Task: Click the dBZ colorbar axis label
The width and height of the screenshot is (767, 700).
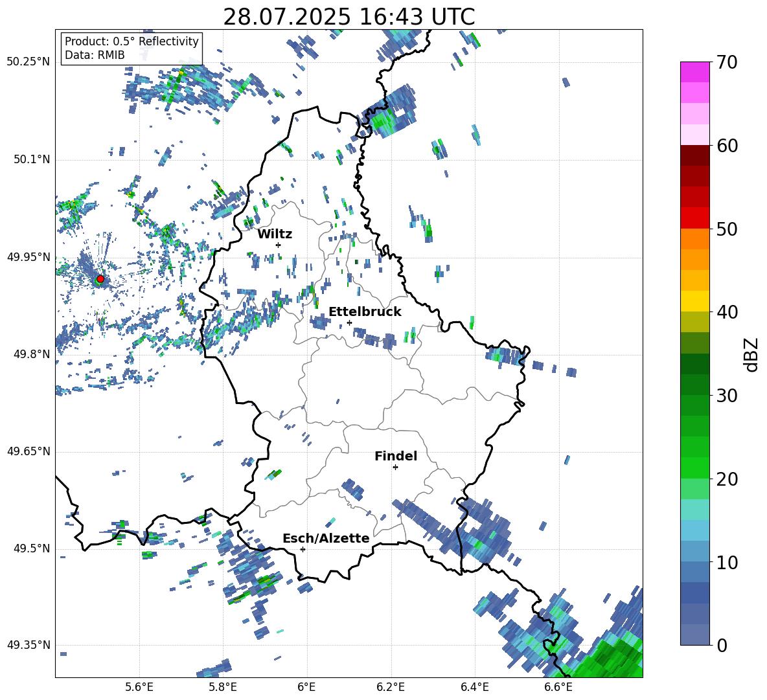Action: pos(751,355)
